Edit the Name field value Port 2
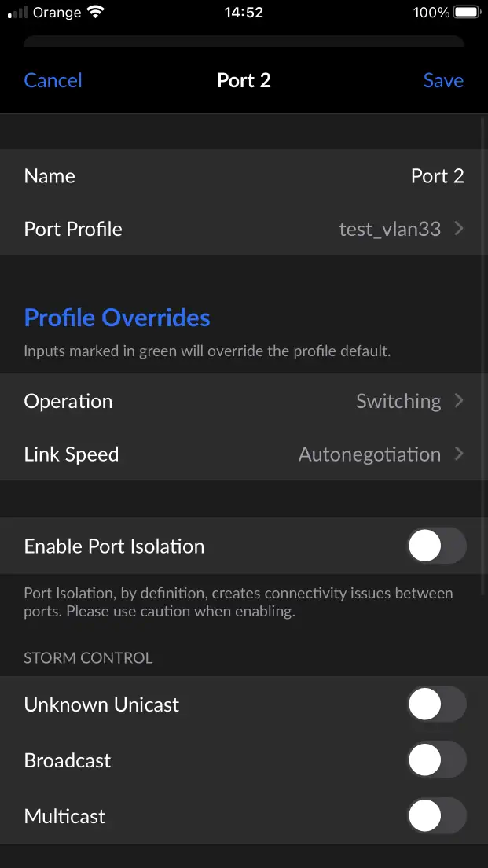Image resolution: width=488 pixels, height=868 pixels. coord(437,176)
